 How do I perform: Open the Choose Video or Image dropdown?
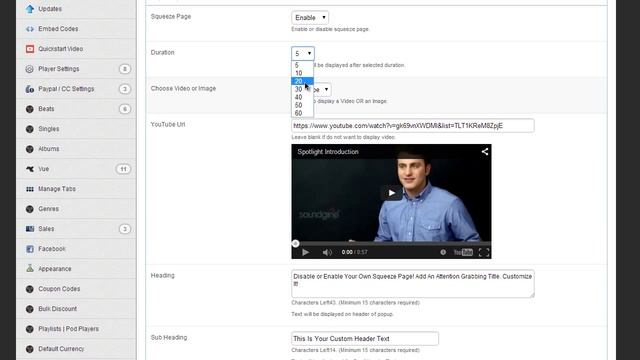point(322,89)
